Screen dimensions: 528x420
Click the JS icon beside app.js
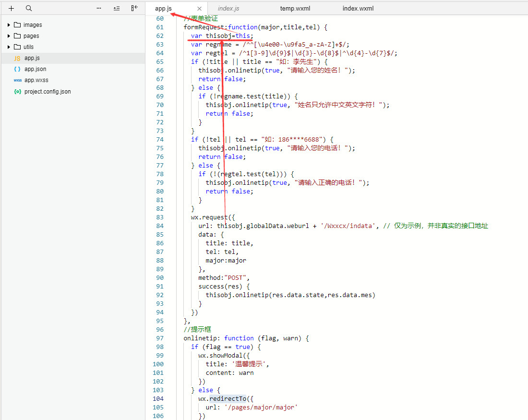[x=17, y=58]
